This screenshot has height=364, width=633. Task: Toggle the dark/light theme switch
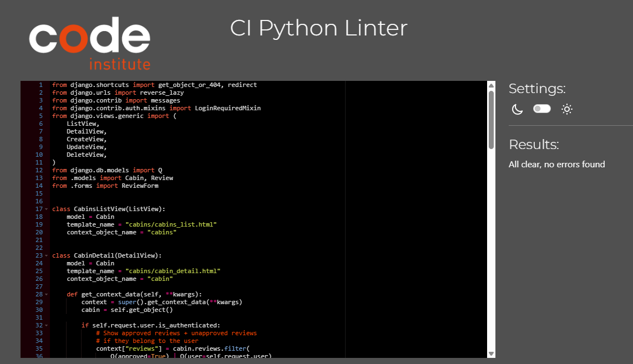pos(542,109)
